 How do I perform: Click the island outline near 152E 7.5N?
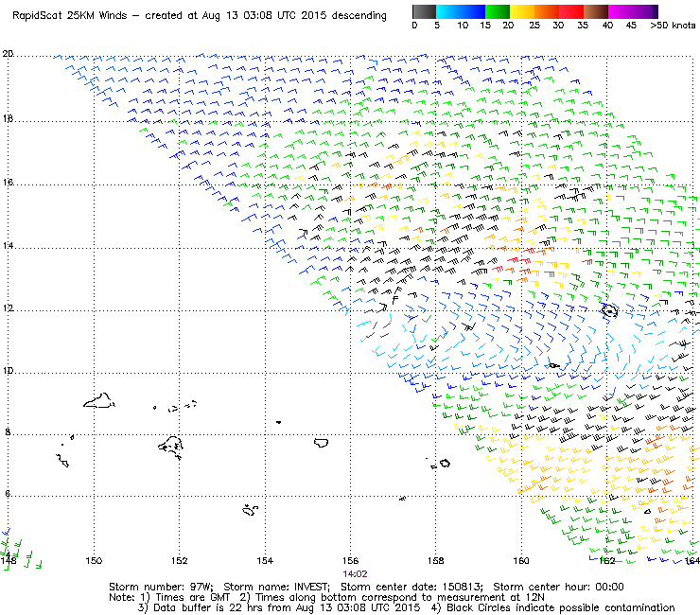[170, 448]
